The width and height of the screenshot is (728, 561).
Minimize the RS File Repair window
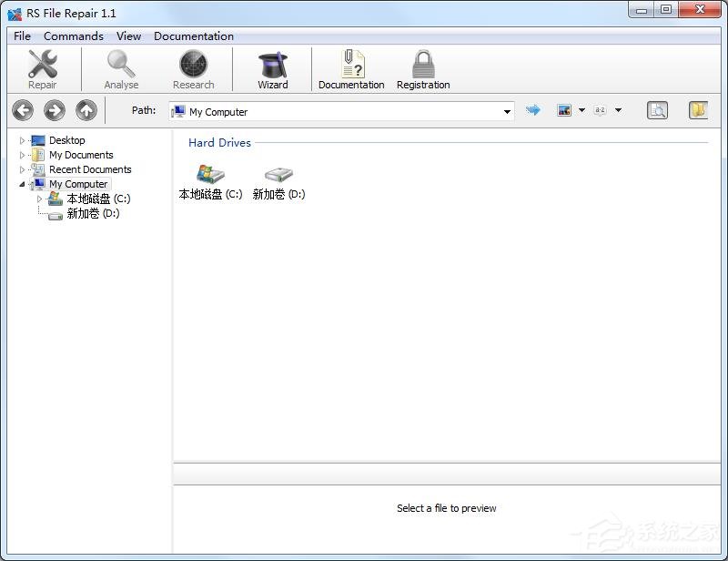642,10
